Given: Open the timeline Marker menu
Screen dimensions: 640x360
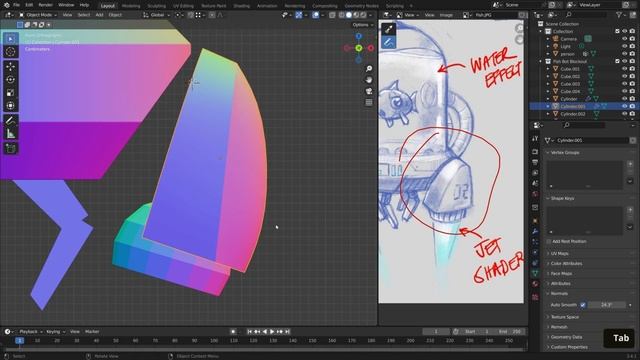Looking at the screenshot, I should point(92,332).
